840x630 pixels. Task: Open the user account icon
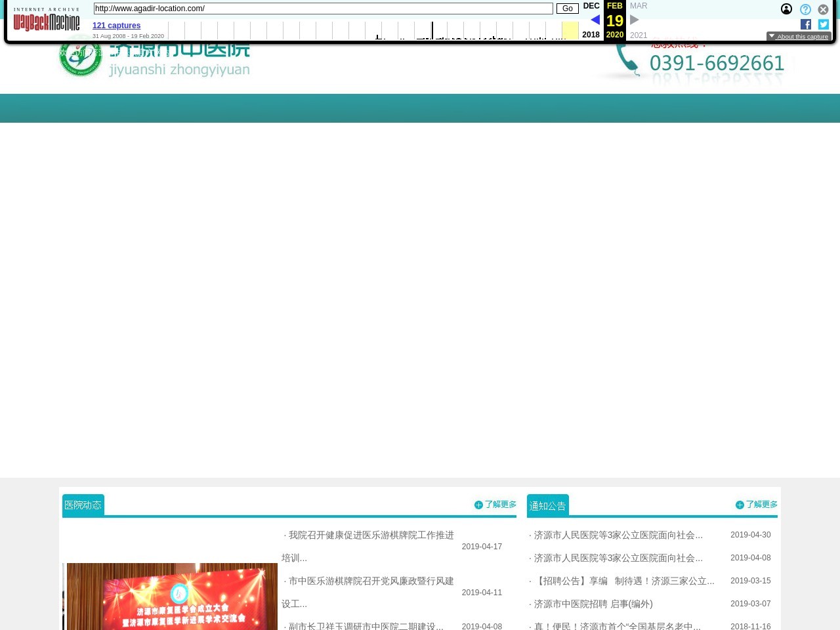click(786, 9)
